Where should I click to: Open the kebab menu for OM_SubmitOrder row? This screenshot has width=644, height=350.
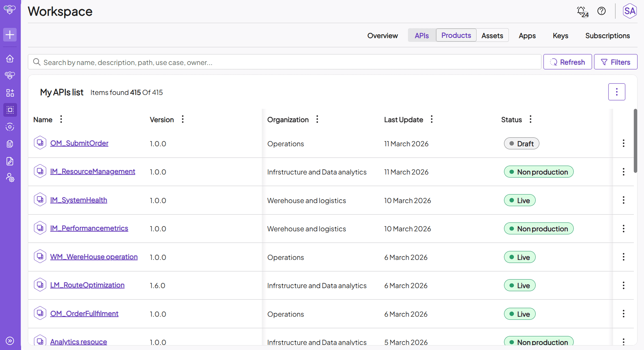623,143
